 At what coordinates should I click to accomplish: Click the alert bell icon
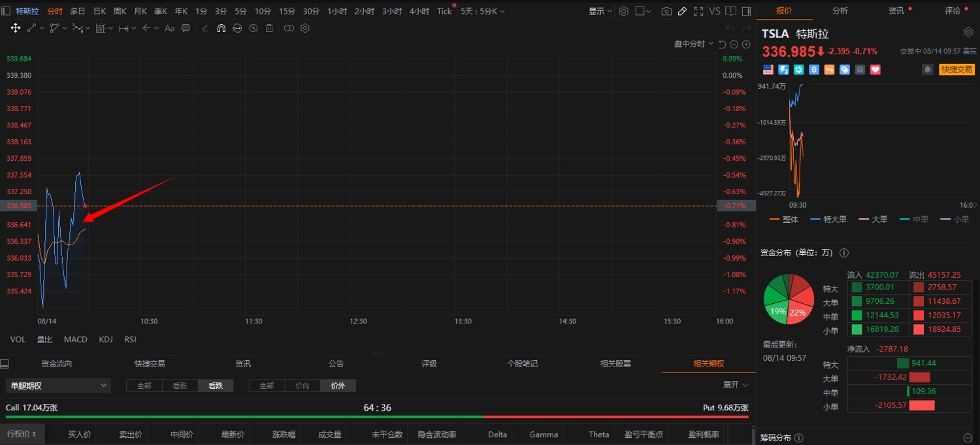coord(927,69)
